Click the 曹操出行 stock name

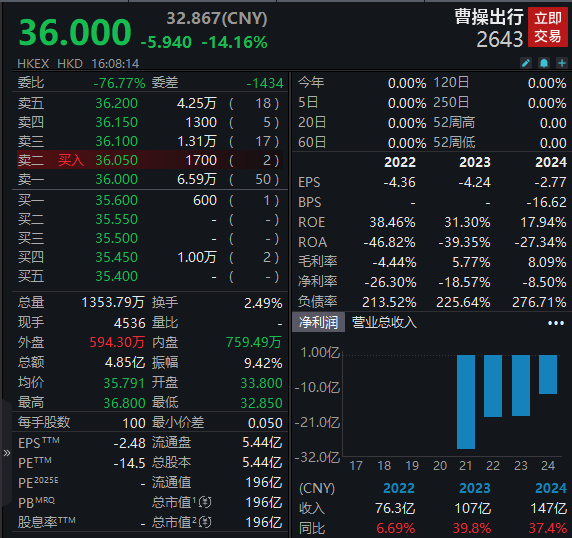pos(488,17)
